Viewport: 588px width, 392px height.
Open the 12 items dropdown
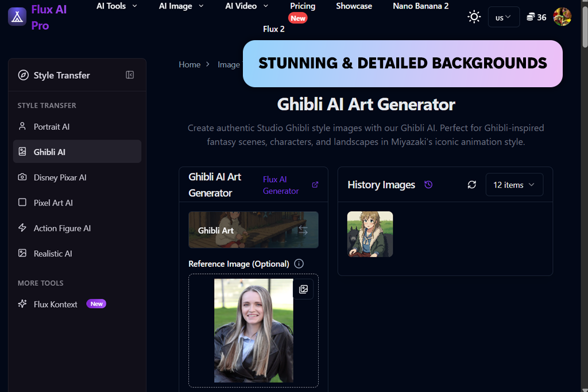[x=514, y=185]
